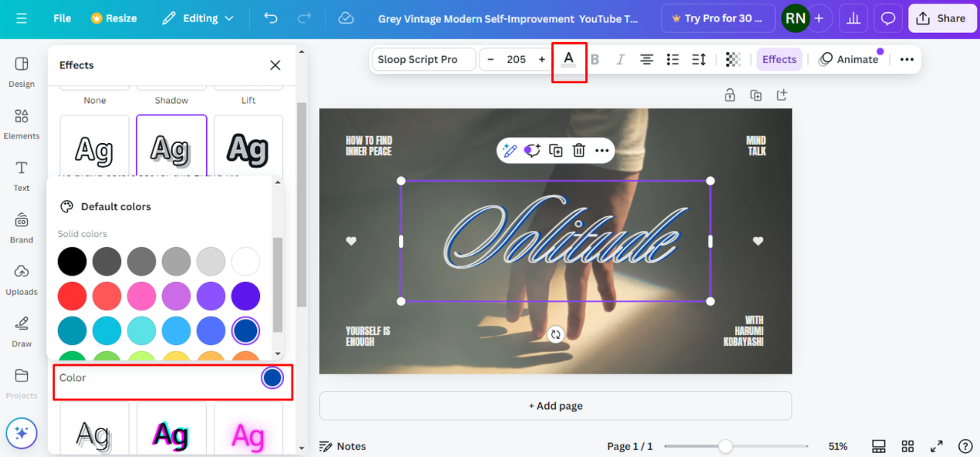The image size is (980, 457).
Task: Delete the selected Solitude text element
Action: [578, 150]
